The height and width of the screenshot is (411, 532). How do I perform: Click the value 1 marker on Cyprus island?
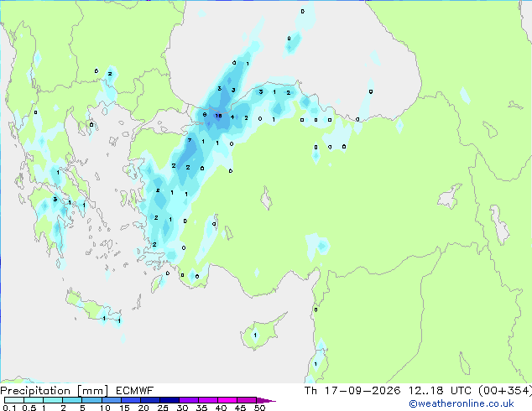tap(255, 336)
